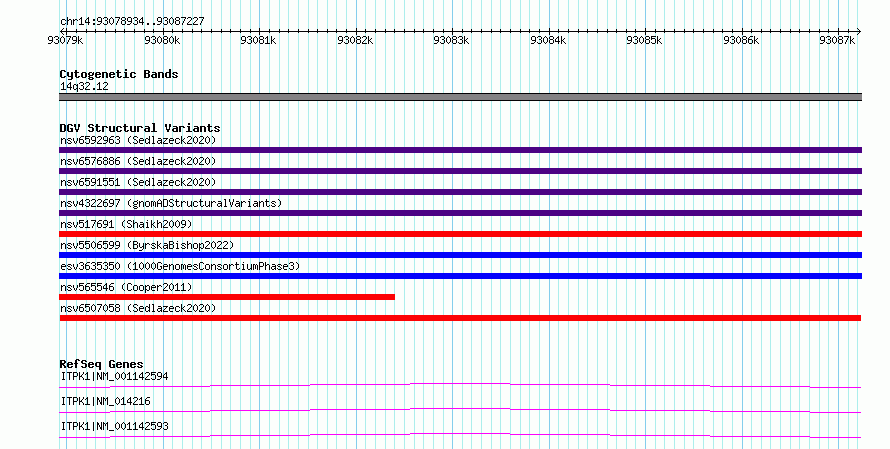The height and width of the screenshot is (449, 890).
Task: Click the nsv6591551 (Sedlazeck2020) label
Action: pos(138,182)
